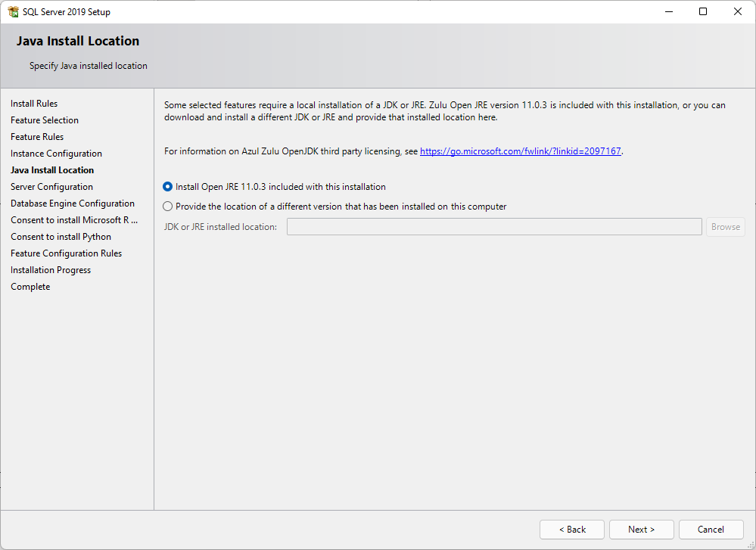This screenshot has height=550, width=756.
Task: Click 'Specify Java installed location' subtitle
Action: (x=89, y=66)
